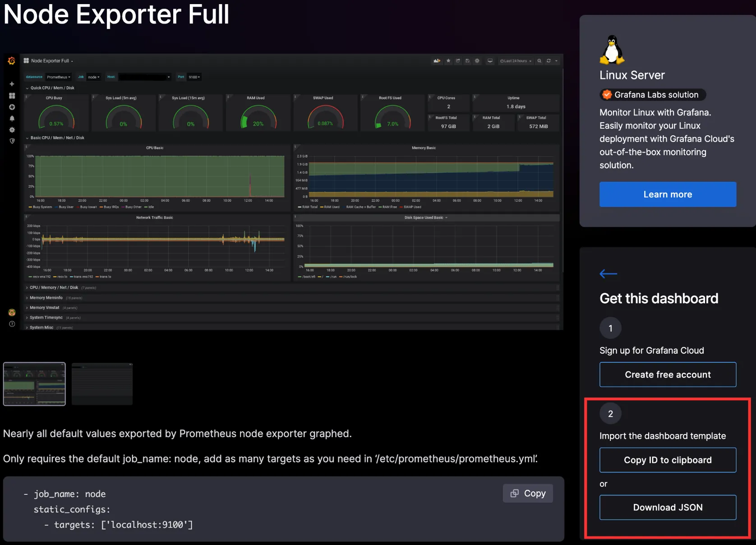Viewport: 756px width, 545px height.
Task: Click the Grafana logo in the sidebar
Action: point(12,61)
